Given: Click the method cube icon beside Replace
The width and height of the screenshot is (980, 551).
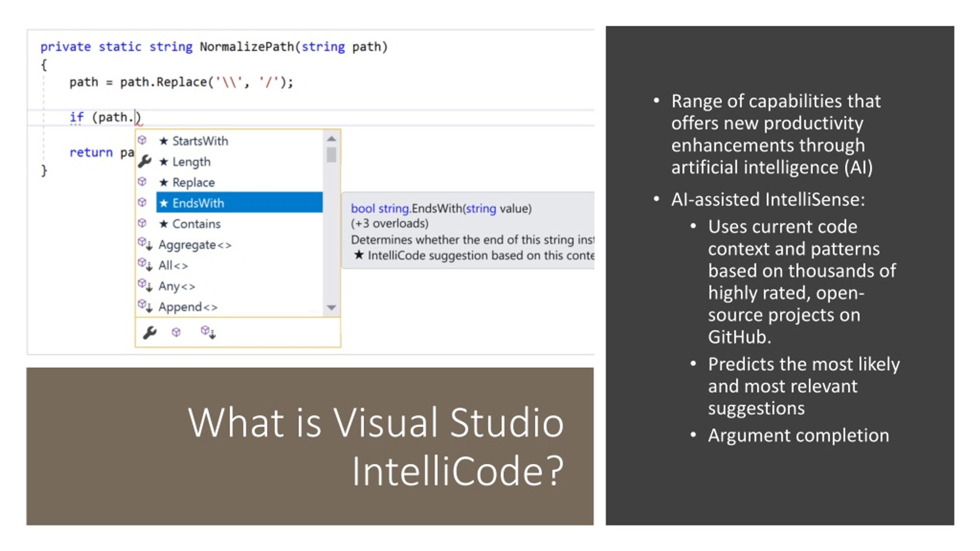Looking at the screenshot, I should 142,181.
